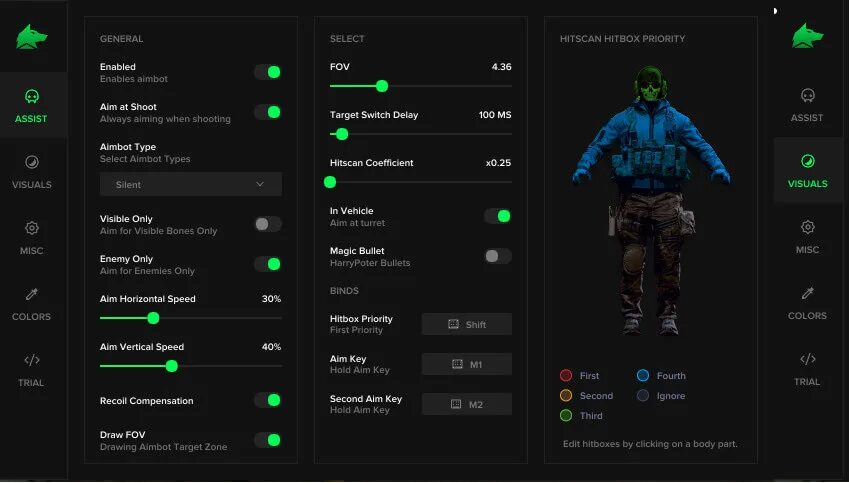Click the 'Edit hitboxes by clicking' hint text
This screenshot has height=483, width=849.
(650, 444)
